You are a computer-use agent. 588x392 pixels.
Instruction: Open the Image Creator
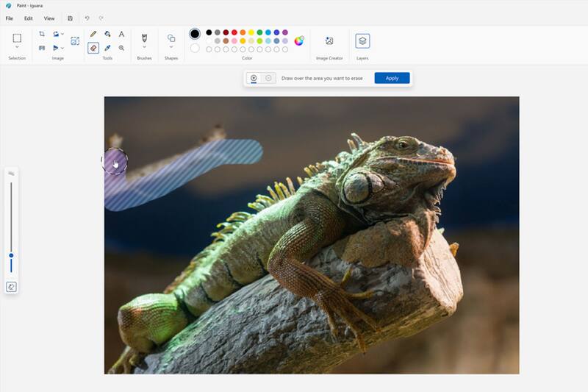pos(329,41)
